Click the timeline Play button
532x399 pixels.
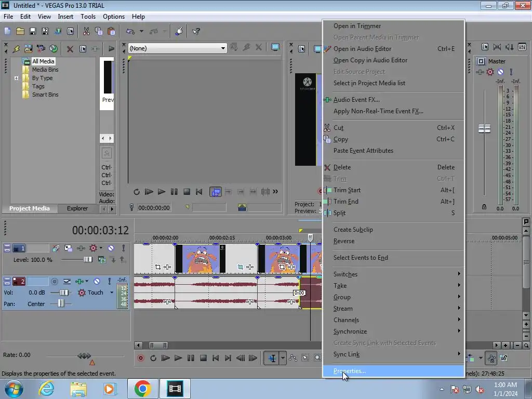178,358
